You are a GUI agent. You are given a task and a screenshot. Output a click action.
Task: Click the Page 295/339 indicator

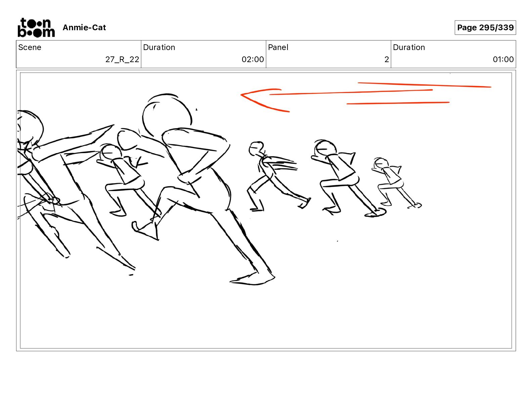(x=485, y=28)
